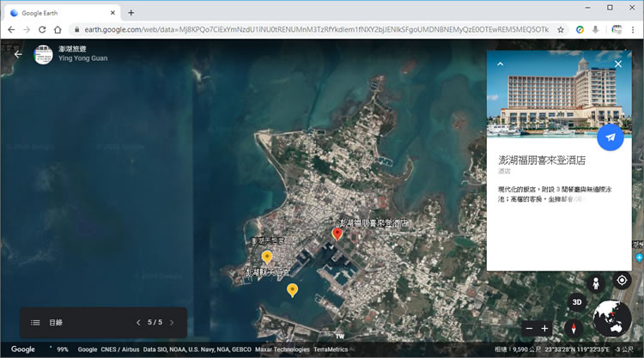Image resolution: width=644 pixels, height=358 pixels.
Task: Click the table of contents list icon
Action: [x=35, y=323]
